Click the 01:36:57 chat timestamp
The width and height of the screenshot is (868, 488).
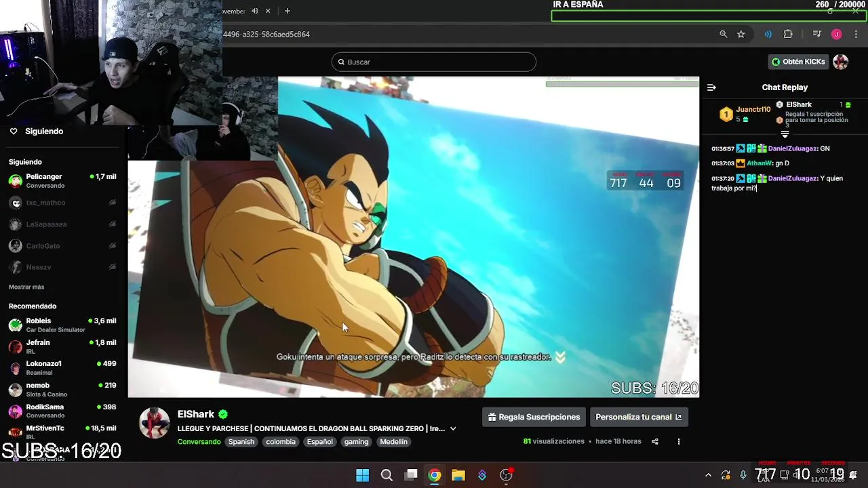pos(723,148)
